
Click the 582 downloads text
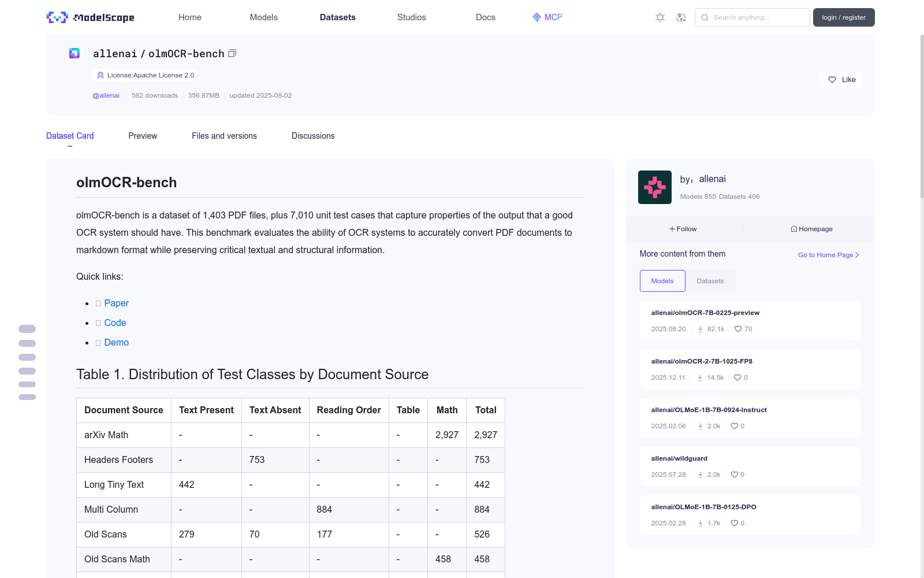[155, 95]
